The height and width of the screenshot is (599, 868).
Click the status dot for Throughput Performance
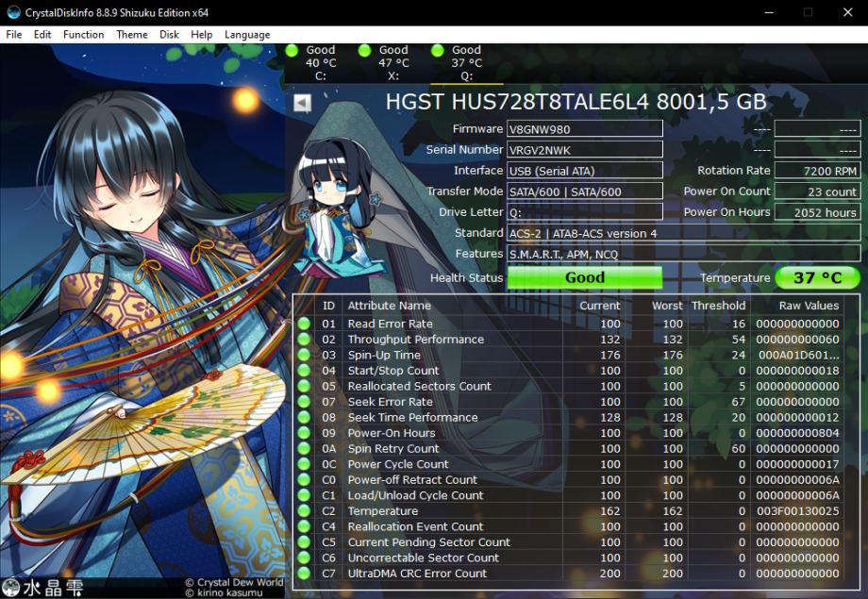304,339
